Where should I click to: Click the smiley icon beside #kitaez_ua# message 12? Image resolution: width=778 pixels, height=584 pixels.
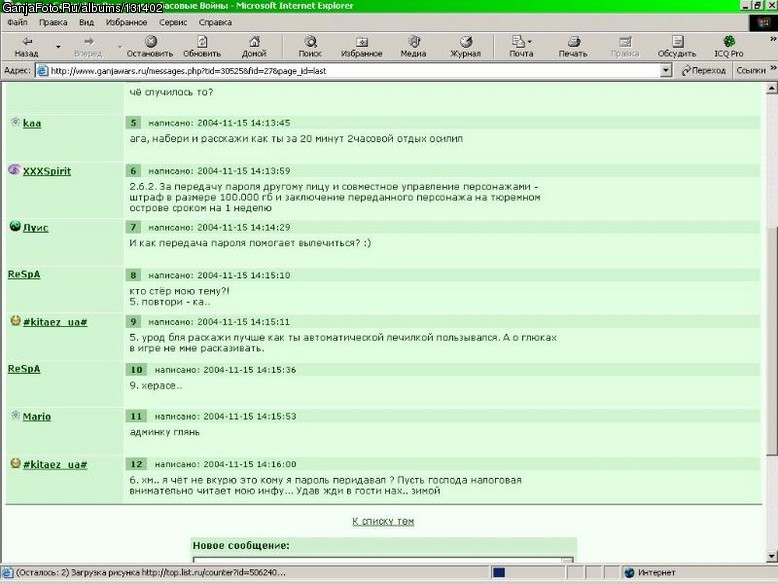(15, 463)
